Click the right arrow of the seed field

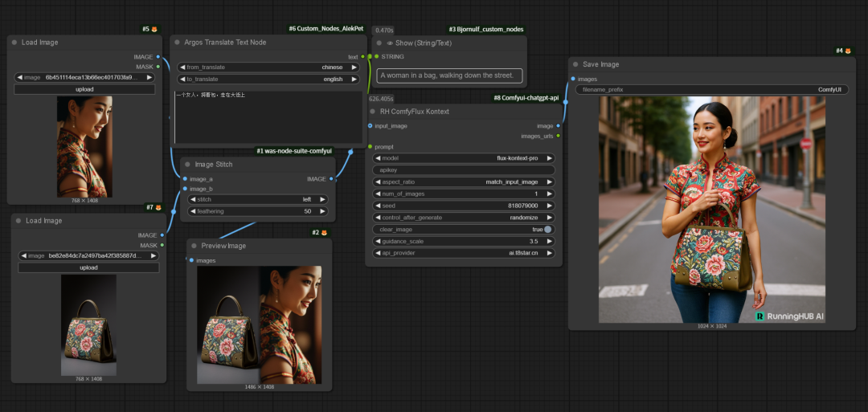click(548, 206)
